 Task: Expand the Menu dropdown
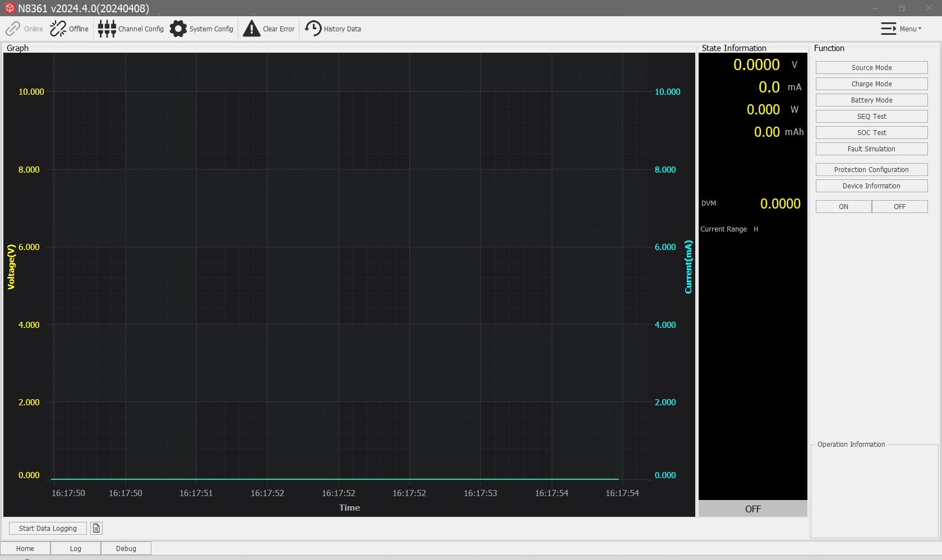pos(901,29)
